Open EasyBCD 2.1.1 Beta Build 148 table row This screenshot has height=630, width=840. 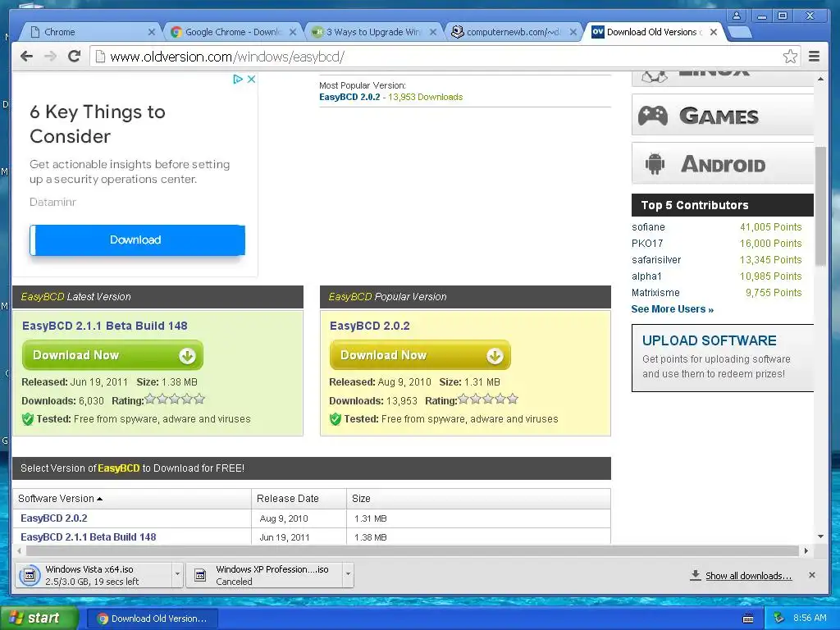pyautogui.click(x=88, y=536)
